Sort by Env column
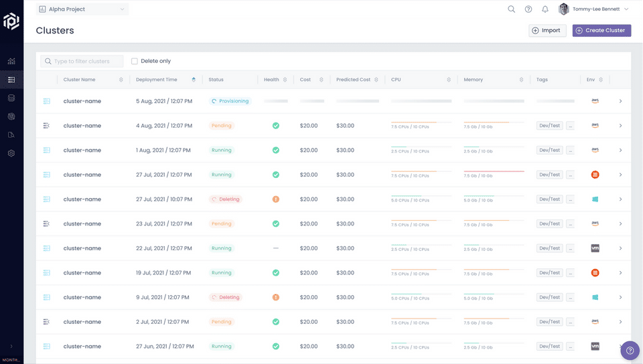Screen dimensions: 643x364 click(x=601, y=80)
